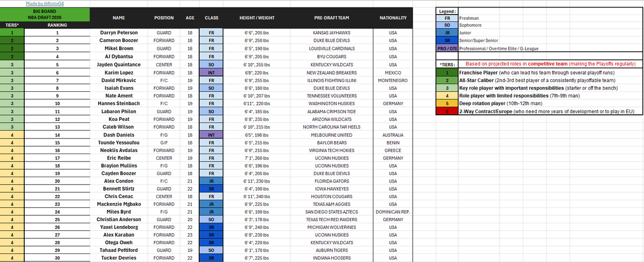Click the 'RANKING' column header

coord(57,25)
